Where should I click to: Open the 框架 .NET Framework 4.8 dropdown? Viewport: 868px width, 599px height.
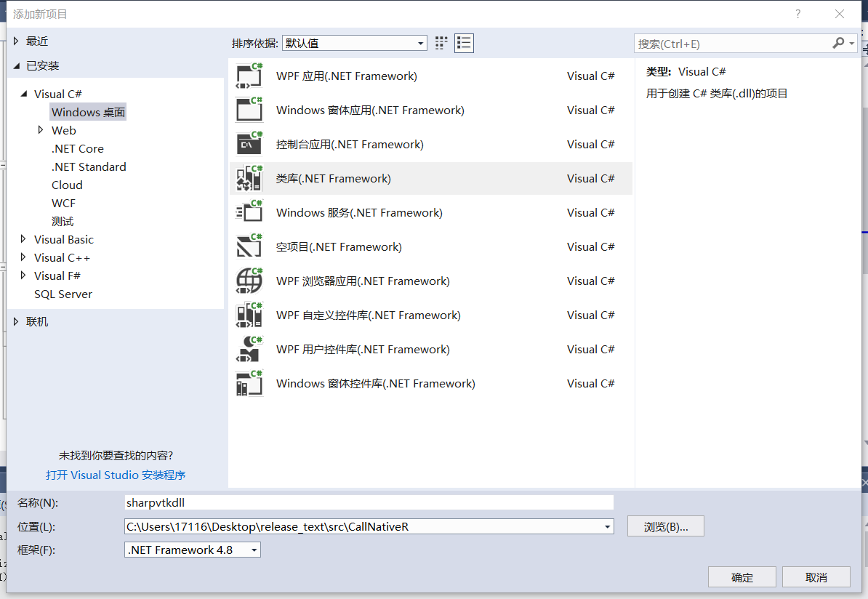[252, 550]
